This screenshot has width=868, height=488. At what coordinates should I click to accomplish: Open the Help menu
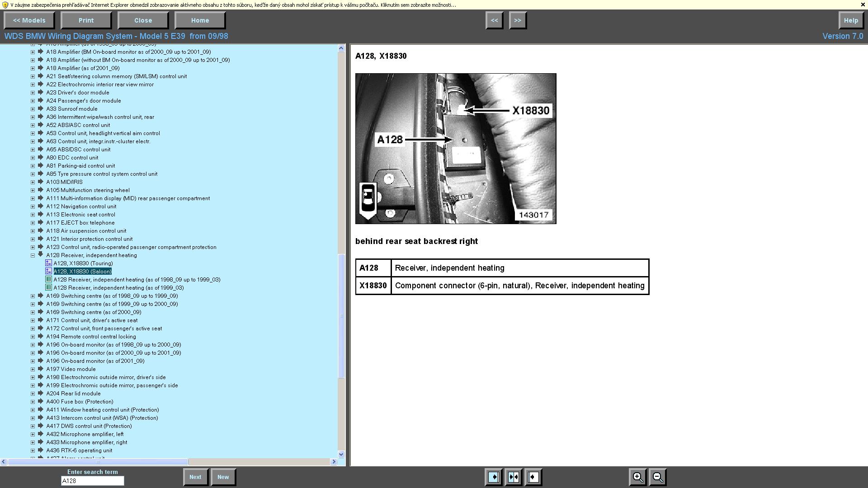pos(850,20)
